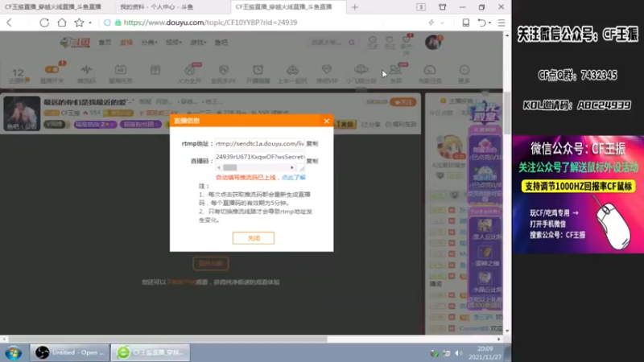Open the people icon near the cursor
Screen dimensions: 644x362
pos(395,70)
